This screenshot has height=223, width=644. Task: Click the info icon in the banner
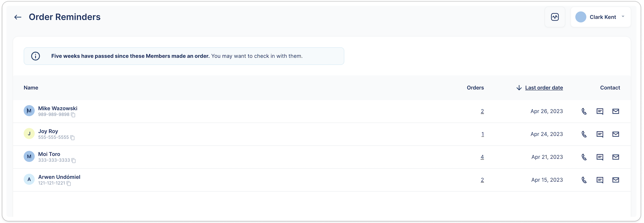(x=36, y=56)
